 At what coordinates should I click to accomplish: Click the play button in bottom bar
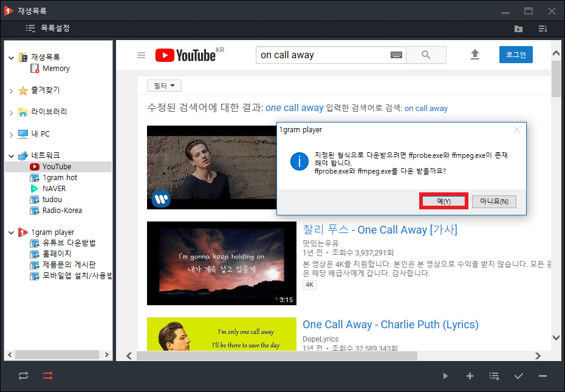point(445,376)
